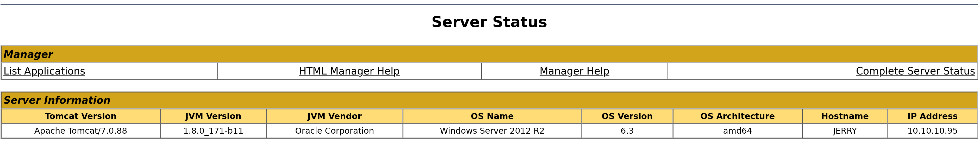Click the Oracle Corporation cell

[x=335, y=131]
